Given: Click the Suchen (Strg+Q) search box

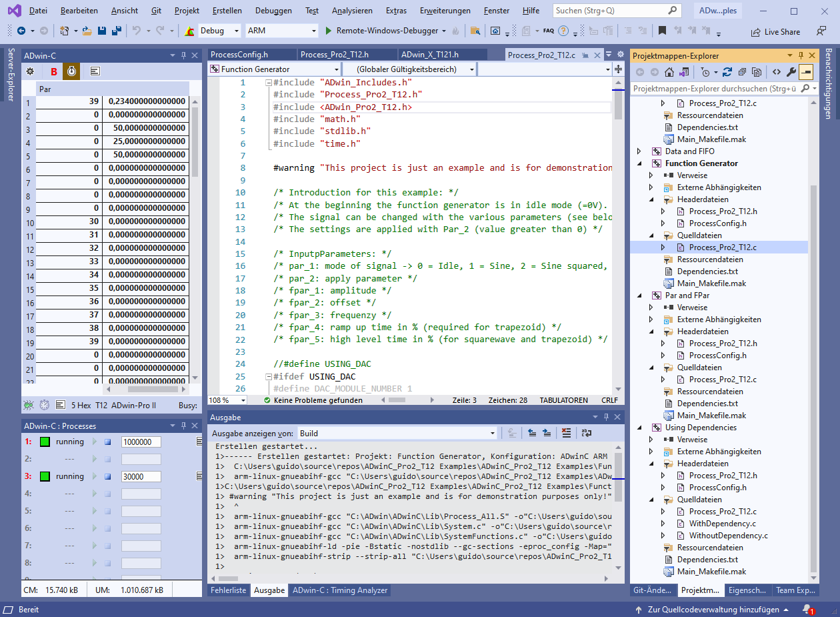Looking at the screenshot, I should pyautogui.click(x=617, y=11).
